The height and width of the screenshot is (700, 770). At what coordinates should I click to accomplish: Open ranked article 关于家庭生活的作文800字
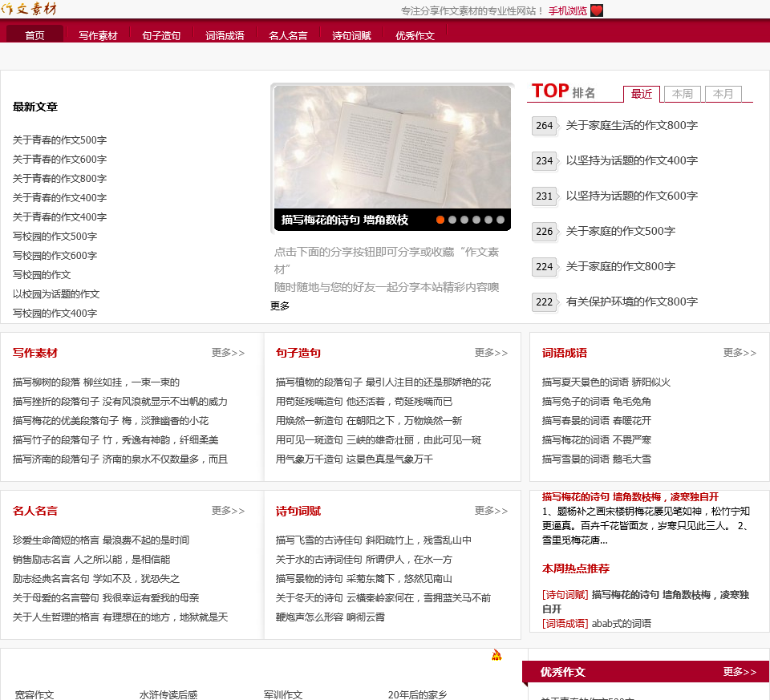click(x=632, y=125)
